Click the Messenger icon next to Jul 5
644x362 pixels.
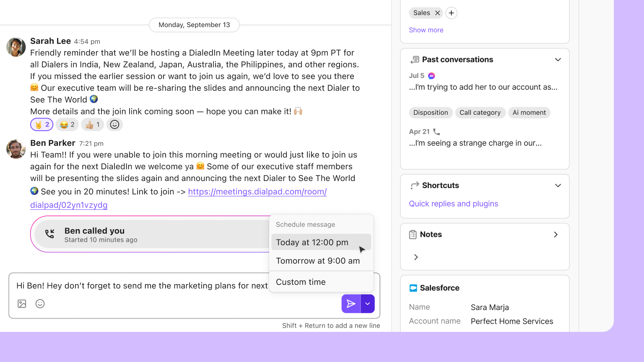(x=432, y=75)
